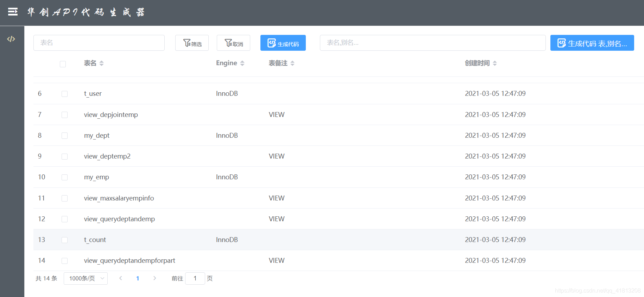Sort by 表备注 column sort arrows
Viewport: 644px width, 297px height.
[292, 63]
